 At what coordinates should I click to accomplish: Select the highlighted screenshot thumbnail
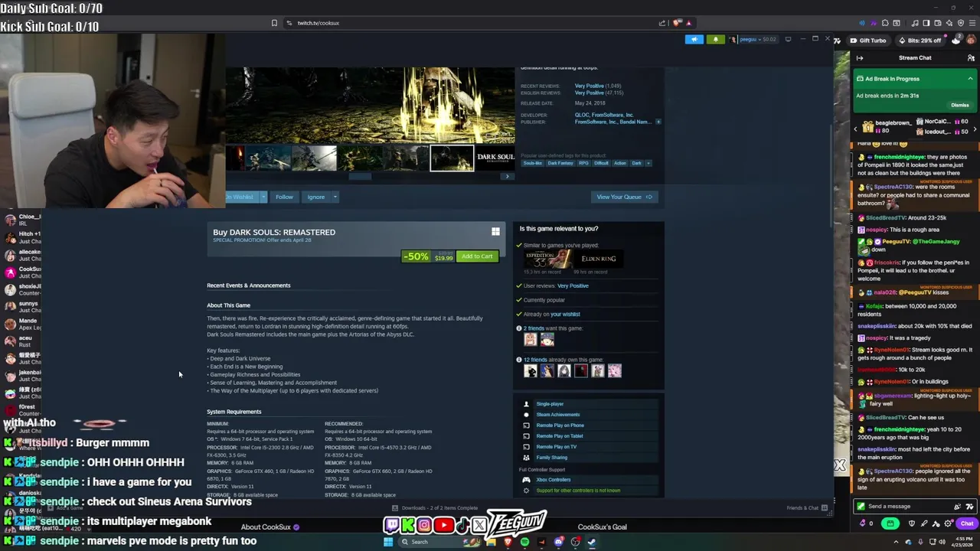452,158
